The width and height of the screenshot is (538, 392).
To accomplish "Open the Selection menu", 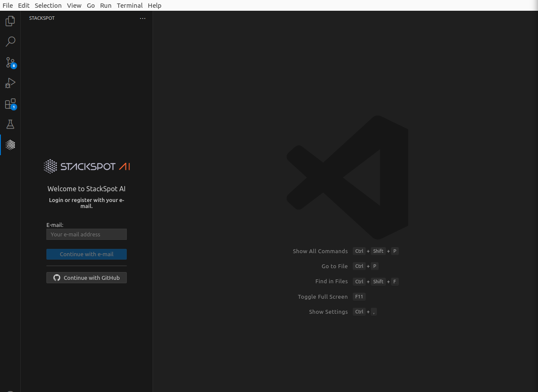I will pyautogui.click(x=48, y=6).
